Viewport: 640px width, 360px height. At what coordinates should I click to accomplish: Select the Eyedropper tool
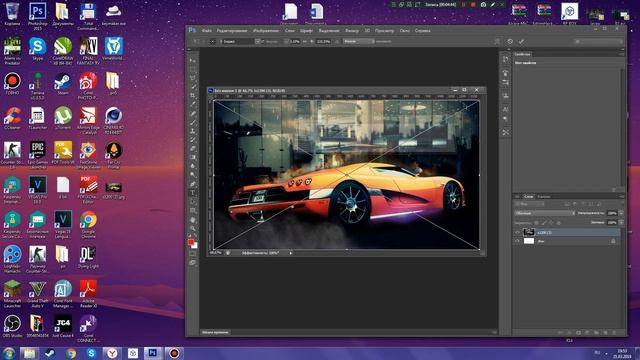[193, 104]
